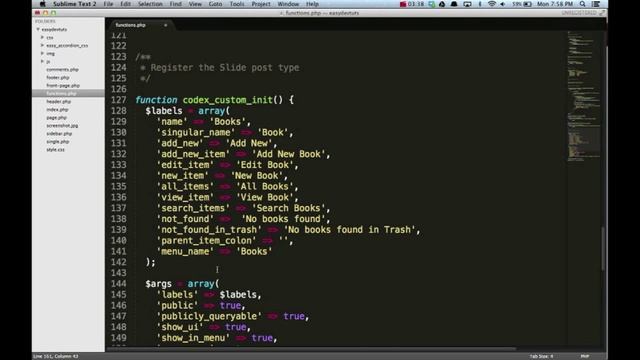Click the volume speaker icon
Screen dimensions: 640x360
pyautogui.click(x=503, y=4)
